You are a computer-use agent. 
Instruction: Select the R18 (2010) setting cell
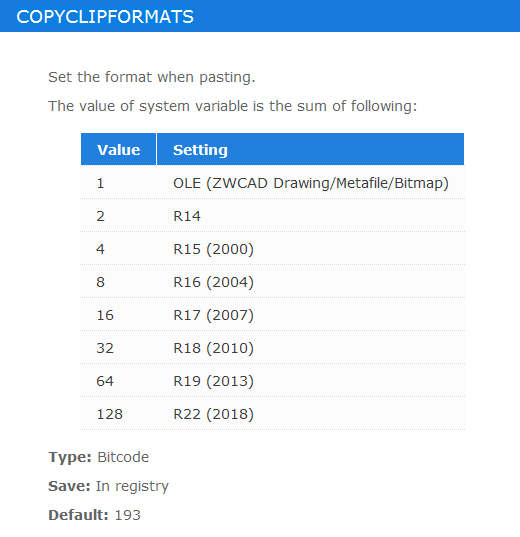point(310,347)
